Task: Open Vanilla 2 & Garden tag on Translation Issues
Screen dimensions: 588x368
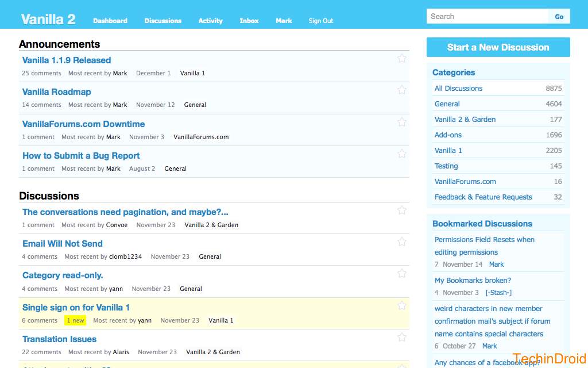Action: (213, 352)
